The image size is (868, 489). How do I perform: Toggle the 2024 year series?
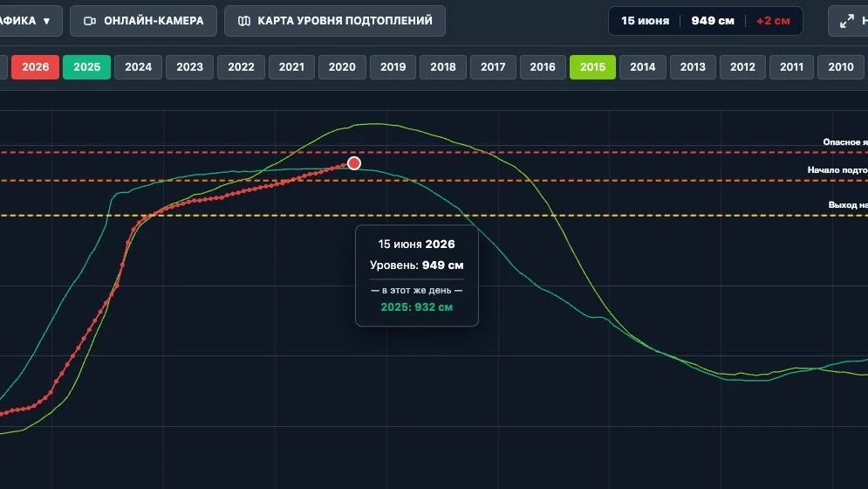tap(139, 67)
